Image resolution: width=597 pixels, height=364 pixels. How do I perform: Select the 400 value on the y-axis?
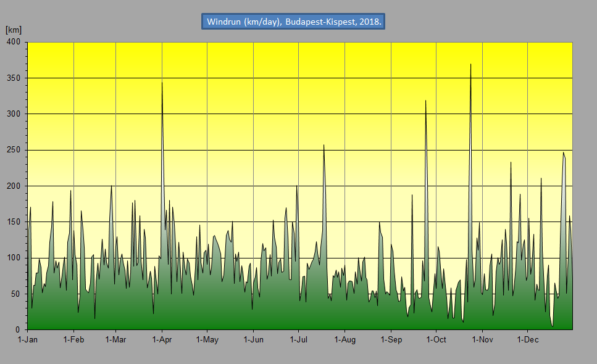[x=14, y=42]
